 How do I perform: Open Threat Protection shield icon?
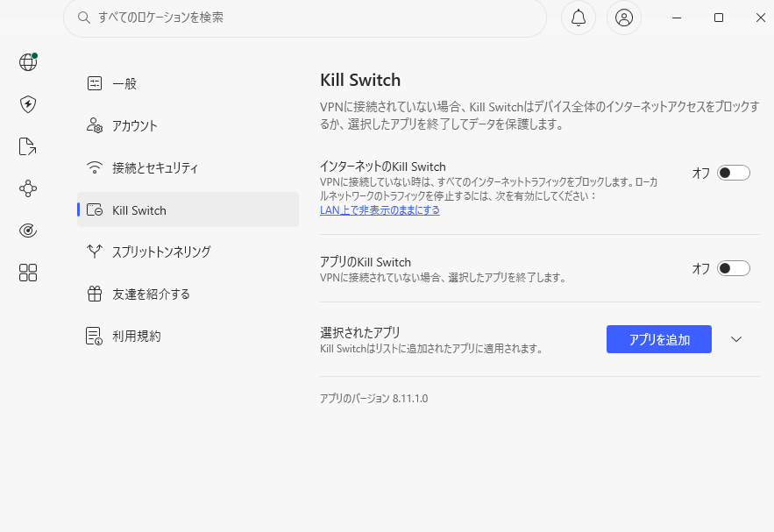[x=28, y=104]
